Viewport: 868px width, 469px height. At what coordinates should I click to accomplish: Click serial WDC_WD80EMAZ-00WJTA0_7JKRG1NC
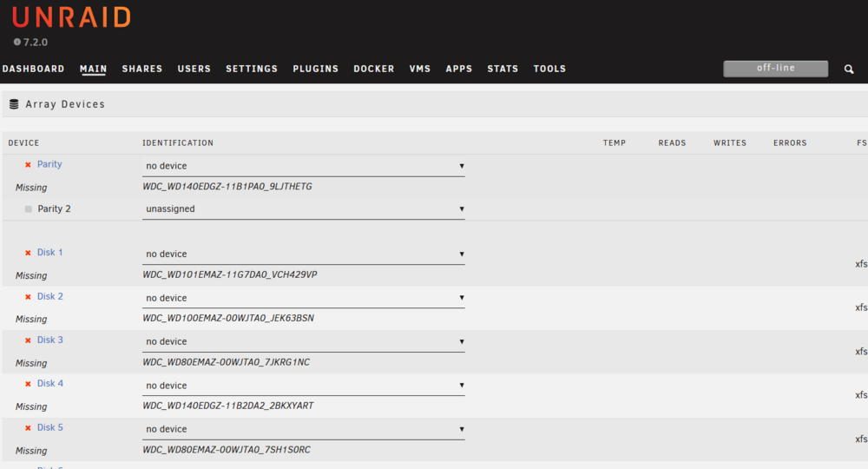[x=226, y=362]
